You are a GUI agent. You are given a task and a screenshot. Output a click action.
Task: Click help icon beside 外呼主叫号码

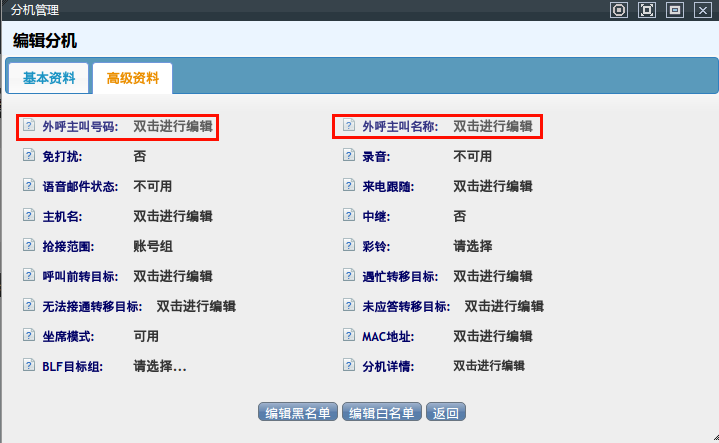pos(28,127)
